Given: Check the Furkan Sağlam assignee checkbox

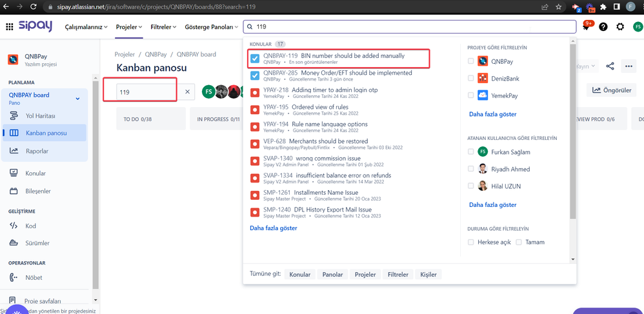Looking at the screenshot, I should [470, 152].
